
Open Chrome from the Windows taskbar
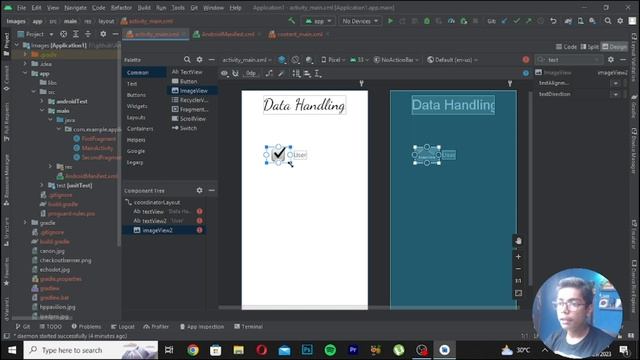(x=193, y=350)
